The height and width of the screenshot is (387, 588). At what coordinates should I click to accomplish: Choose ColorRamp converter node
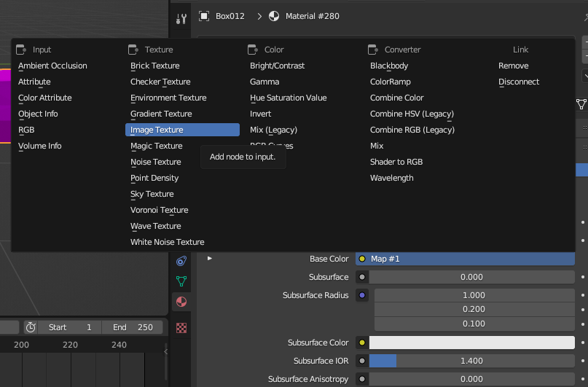tap(391, 82)
